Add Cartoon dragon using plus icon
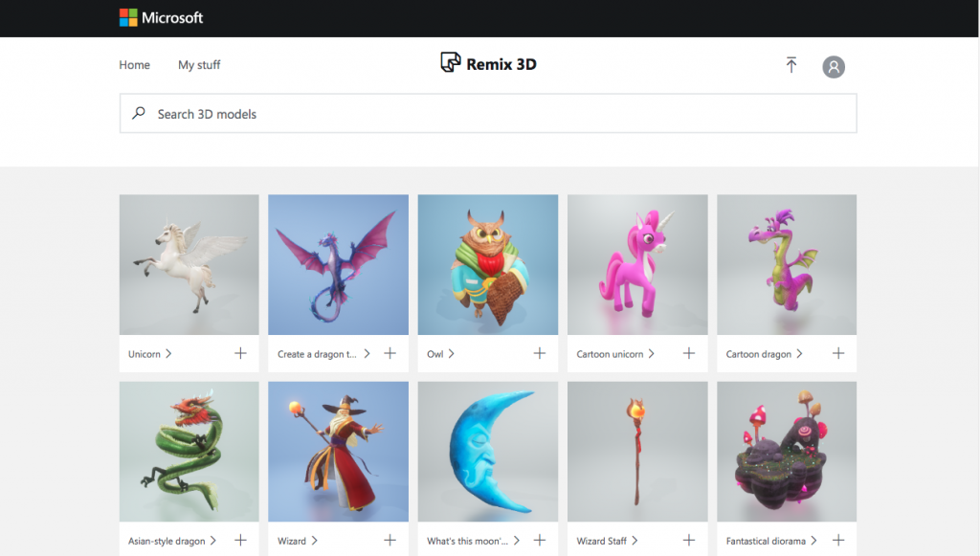Screen dimensions: 980x556 coord(838,353)
